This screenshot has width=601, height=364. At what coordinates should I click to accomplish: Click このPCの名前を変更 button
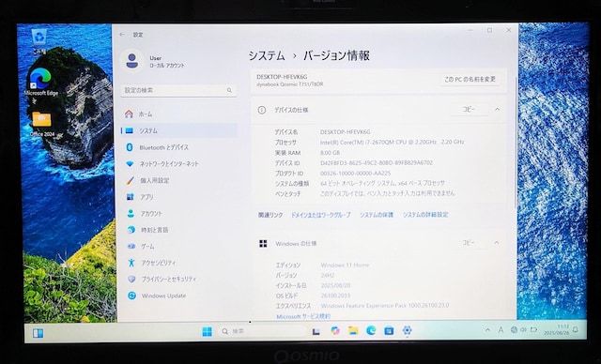coord(470,79)
